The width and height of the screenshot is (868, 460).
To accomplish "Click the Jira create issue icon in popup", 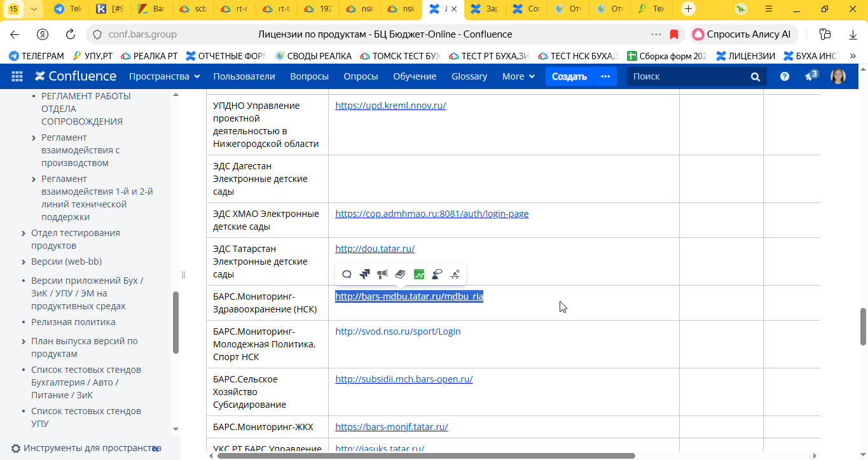I will point(364,274).
